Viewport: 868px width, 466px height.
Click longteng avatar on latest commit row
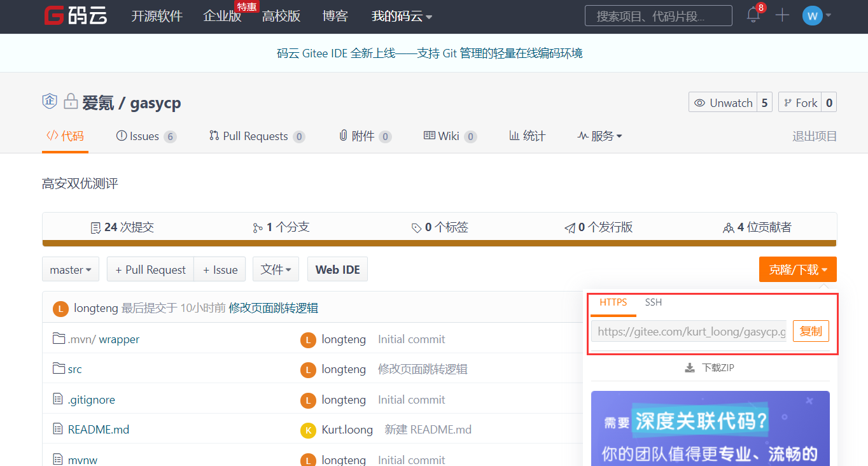61,309
